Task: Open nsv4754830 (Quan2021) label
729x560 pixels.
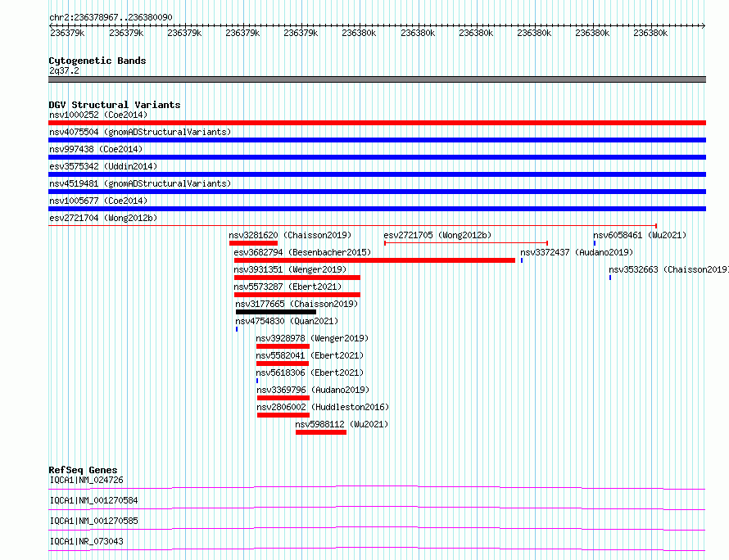Action: tap(287, 321)
